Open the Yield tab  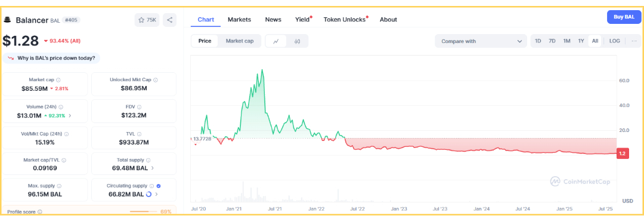(303, 19)
